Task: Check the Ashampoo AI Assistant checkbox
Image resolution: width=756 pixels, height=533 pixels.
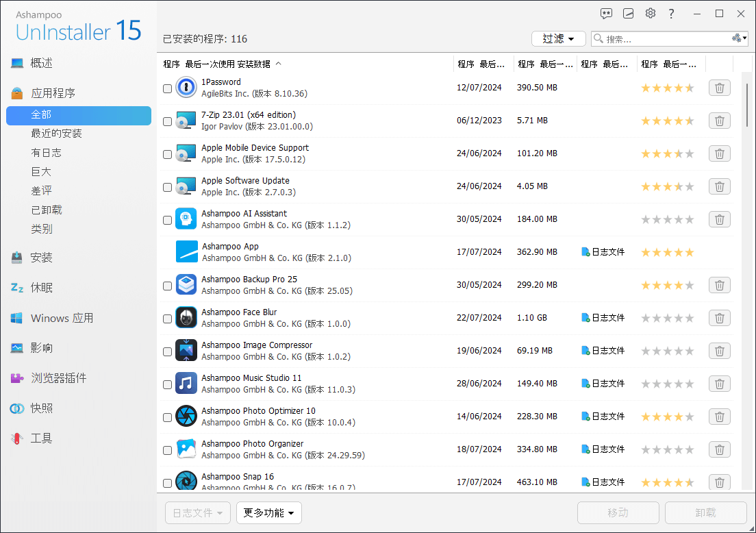Action: point(167,220)
